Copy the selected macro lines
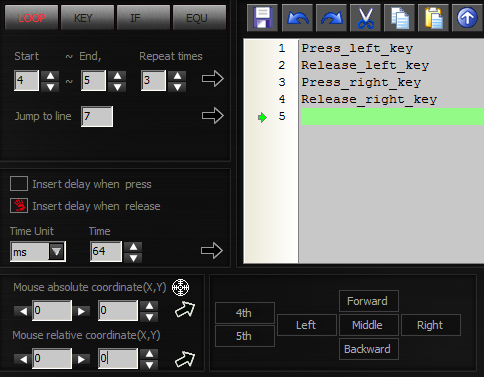Screen dimensions: 484x377 tap(399, 18)
